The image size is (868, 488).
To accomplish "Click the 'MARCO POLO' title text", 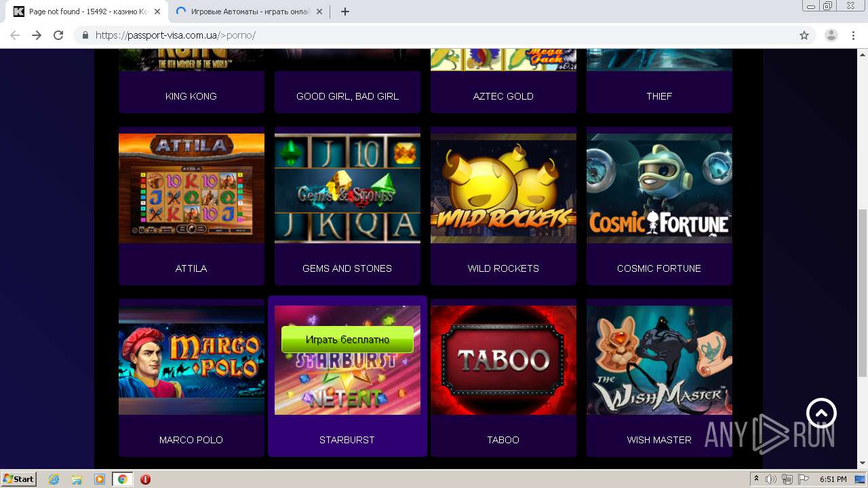I will tap(191, 440).
